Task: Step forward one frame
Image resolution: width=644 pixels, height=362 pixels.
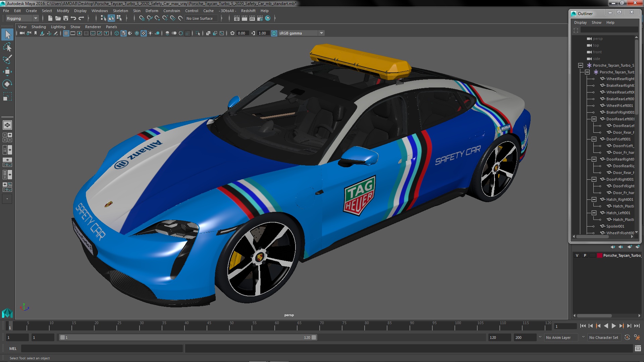Action: click(629, 326)
